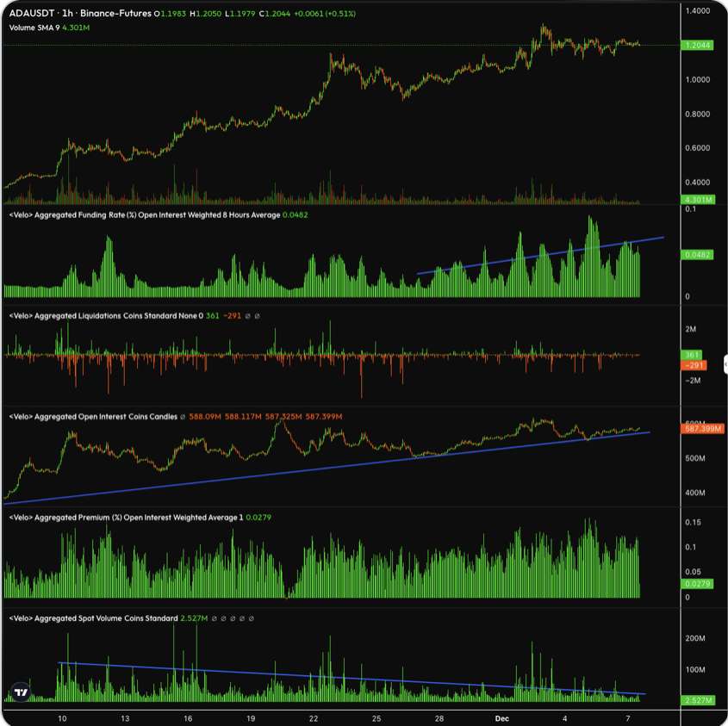728x726 pixels.
Task: Select the Aggregated Liquidations Coins Standard legend
Action: click(106, 316)
